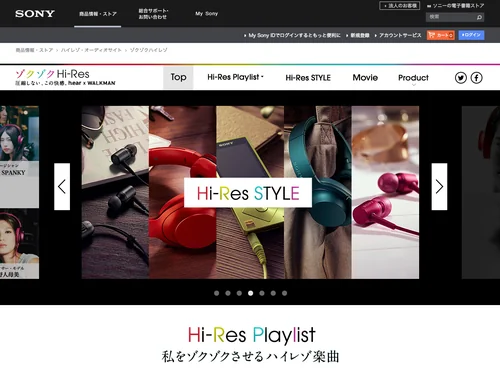Select the fourth carousel dot
Image resolution: width=500 pixels, height=375 pixels.
pyautogui.click(x=251, y=293)
